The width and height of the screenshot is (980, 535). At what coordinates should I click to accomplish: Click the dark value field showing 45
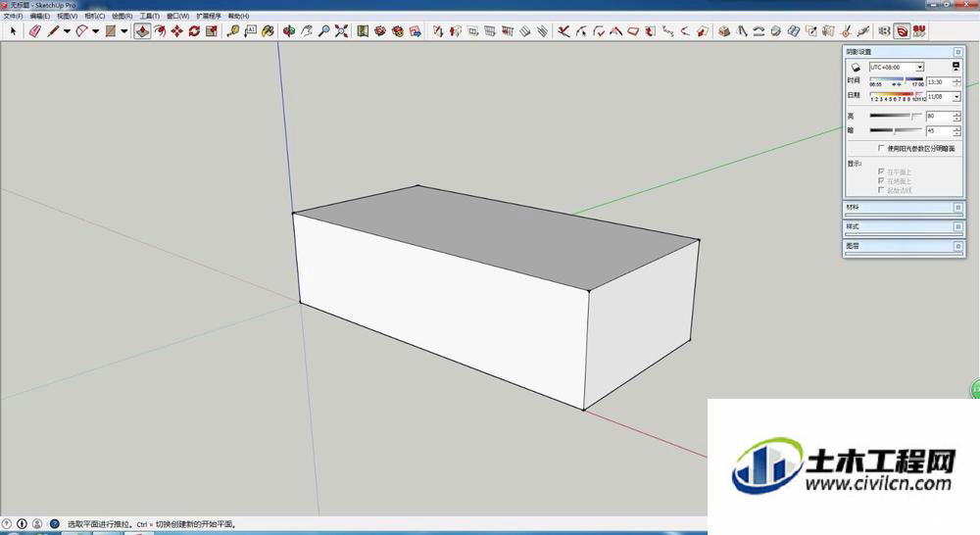[939, 130]
